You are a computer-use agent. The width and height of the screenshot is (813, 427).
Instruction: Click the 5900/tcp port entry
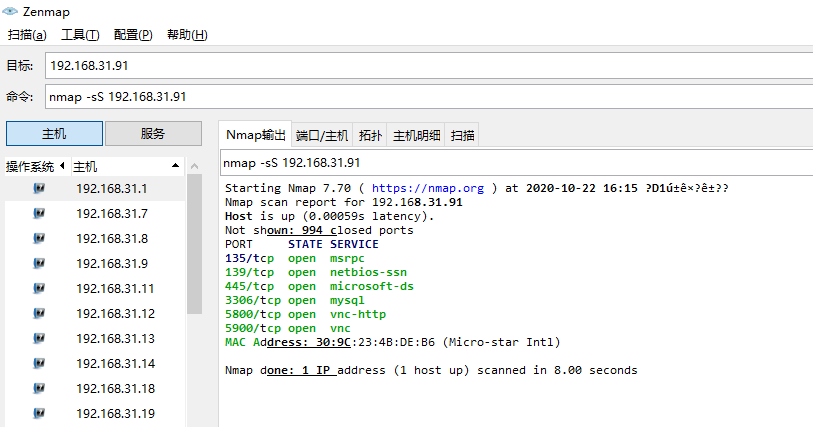pyautogui.click(x=253, y=328)
